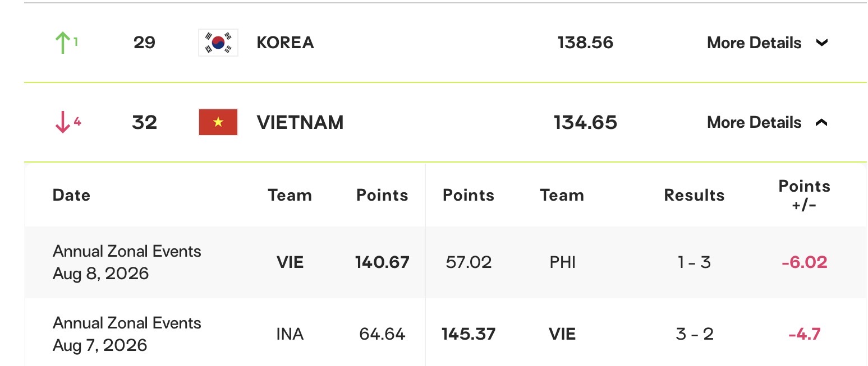Click the Aug 7, 2026 match row
Viewport: 868px width, 366px height.
pos(445,332)
